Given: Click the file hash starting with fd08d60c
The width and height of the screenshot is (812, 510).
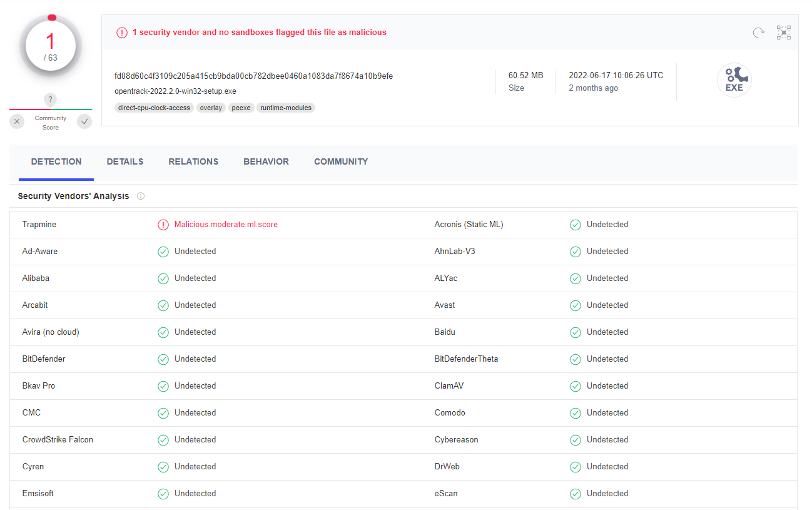Looking at the screenshot, I should (x=252, y=75).
